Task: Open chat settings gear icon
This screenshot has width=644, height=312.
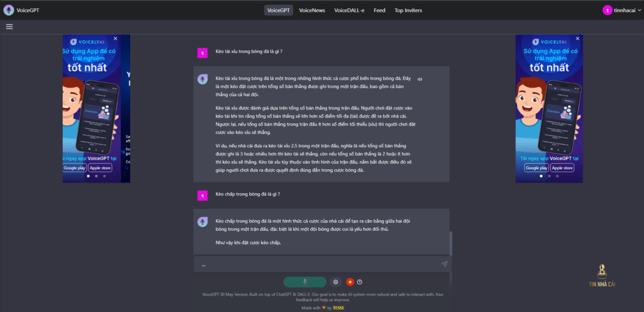Action: 336,282
